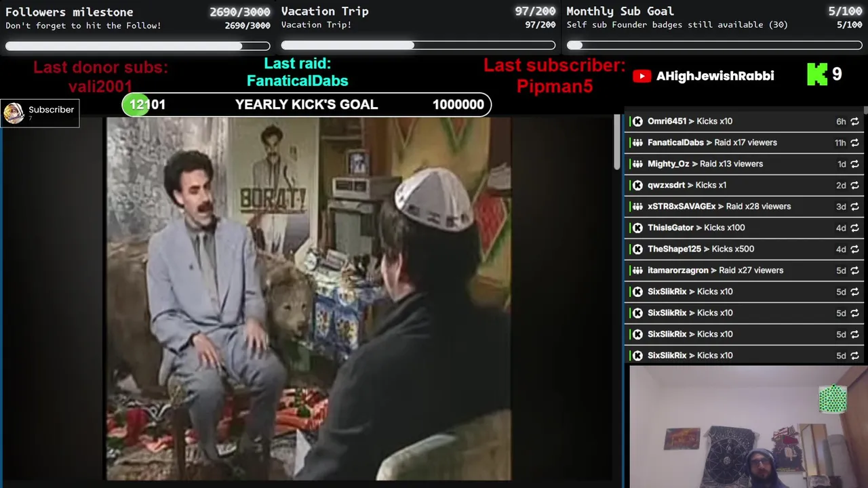
Task: Select xSTR8xSAVAGEx Raid x28 viewers entry
Action: (x=745, y=207)
